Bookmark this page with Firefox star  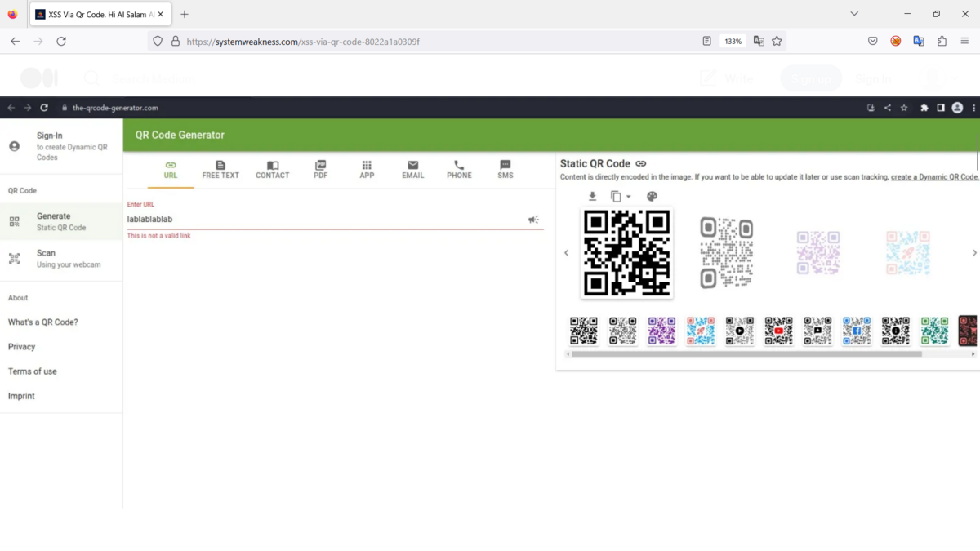pos(777,41)
